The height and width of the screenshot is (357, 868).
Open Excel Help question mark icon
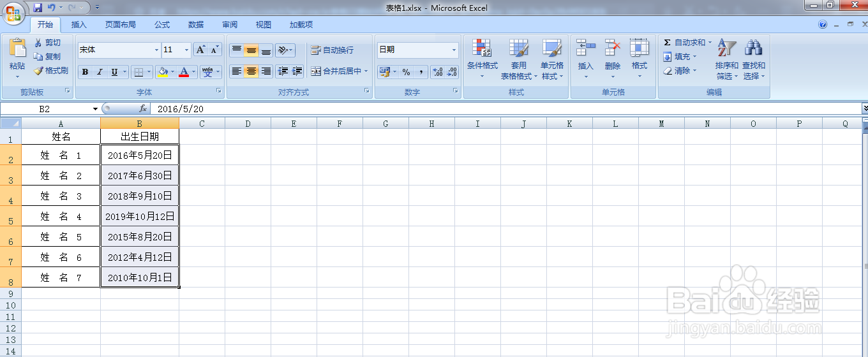tap(823, 25)
